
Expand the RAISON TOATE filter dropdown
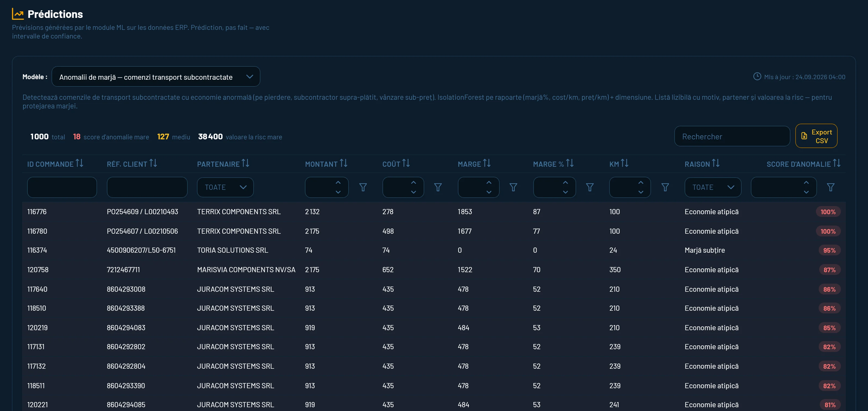coord(713,187)
